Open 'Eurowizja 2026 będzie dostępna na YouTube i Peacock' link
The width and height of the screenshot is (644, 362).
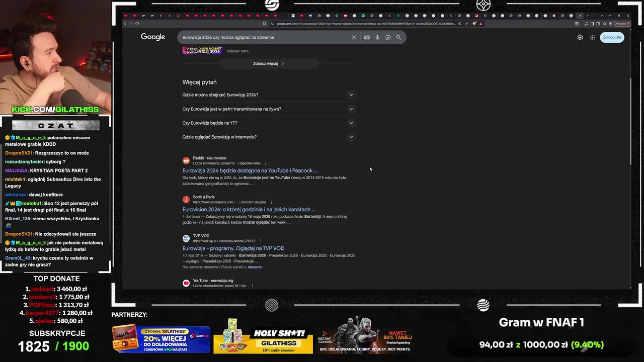click(x=250, y=170)
